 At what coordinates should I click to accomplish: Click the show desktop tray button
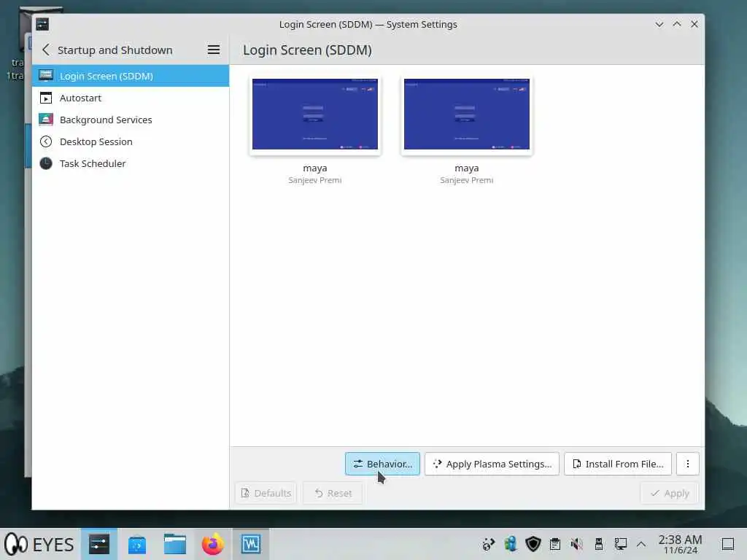pyautogui.click(x=728, y=544)
